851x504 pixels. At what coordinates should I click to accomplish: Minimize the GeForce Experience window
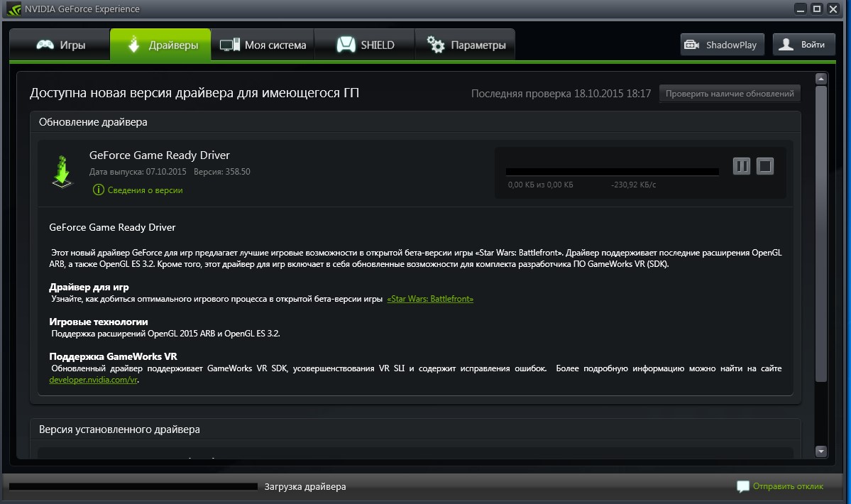[801, 9]
